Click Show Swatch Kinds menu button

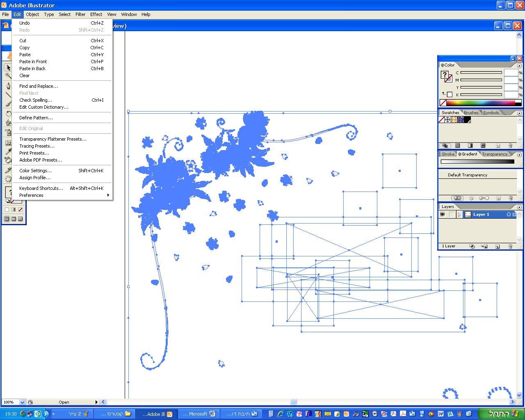(445, 146)
